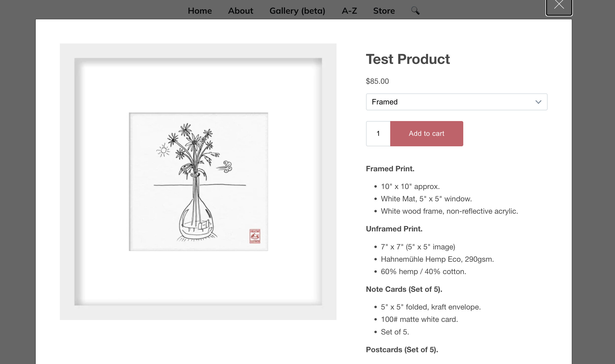Screen dimensions: 615x364
Task: Click the search magnifier icon
Action: [x=415, y=11]
